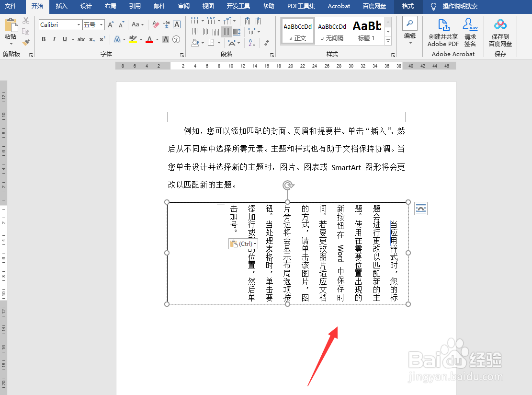Open Layout Options beside the text box

coord(420,208)
